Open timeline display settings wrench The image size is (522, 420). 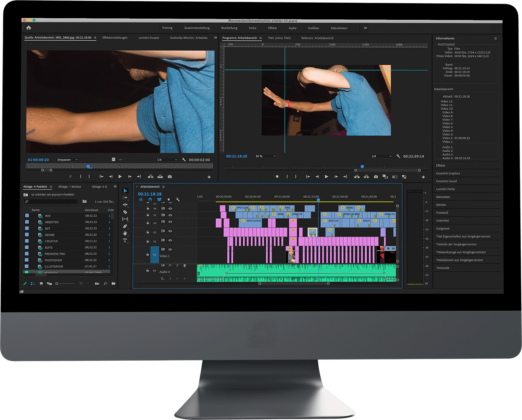point(178,200)
